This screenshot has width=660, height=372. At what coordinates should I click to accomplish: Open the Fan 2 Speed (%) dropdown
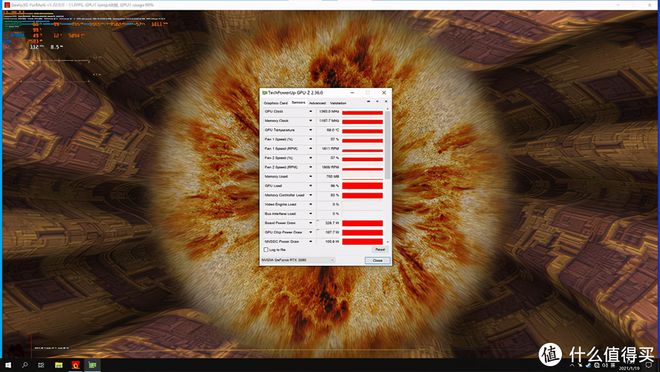(311, 158)
